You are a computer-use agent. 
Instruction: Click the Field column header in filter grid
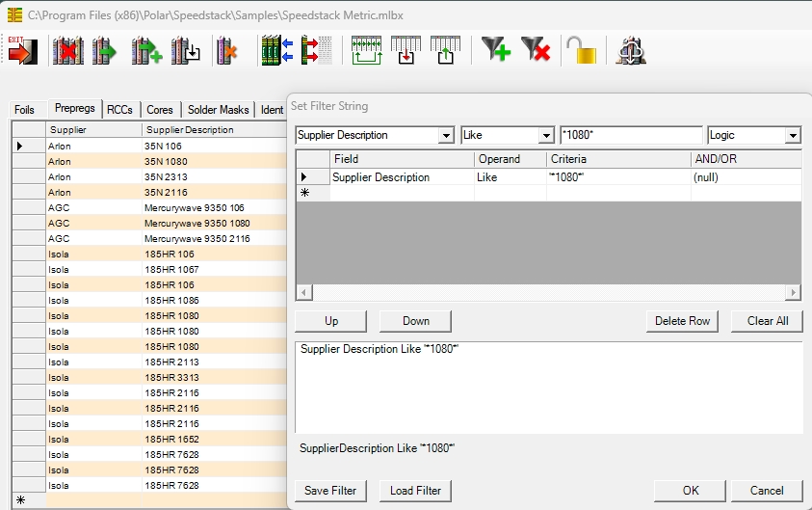[402, 159]
